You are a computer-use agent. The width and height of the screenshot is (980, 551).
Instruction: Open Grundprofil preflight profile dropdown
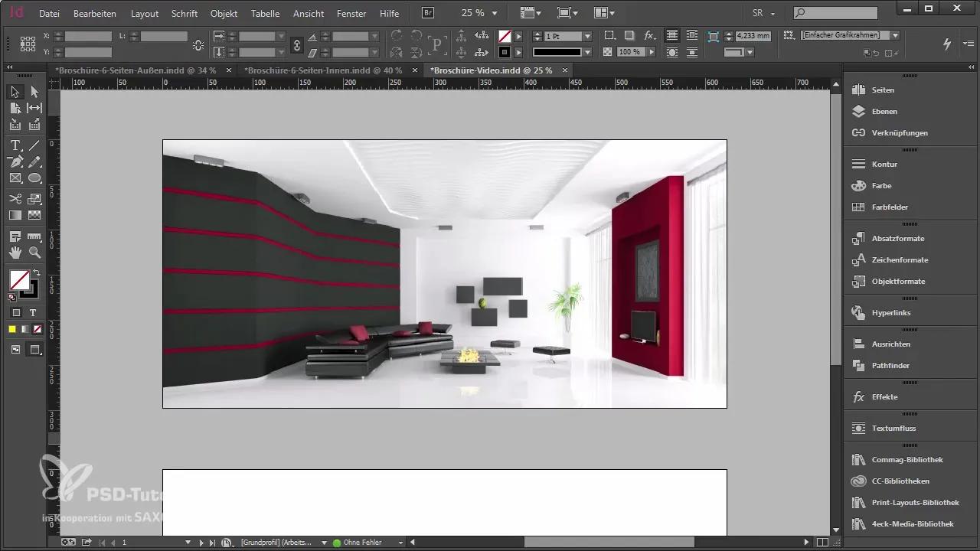click(325, 543)
